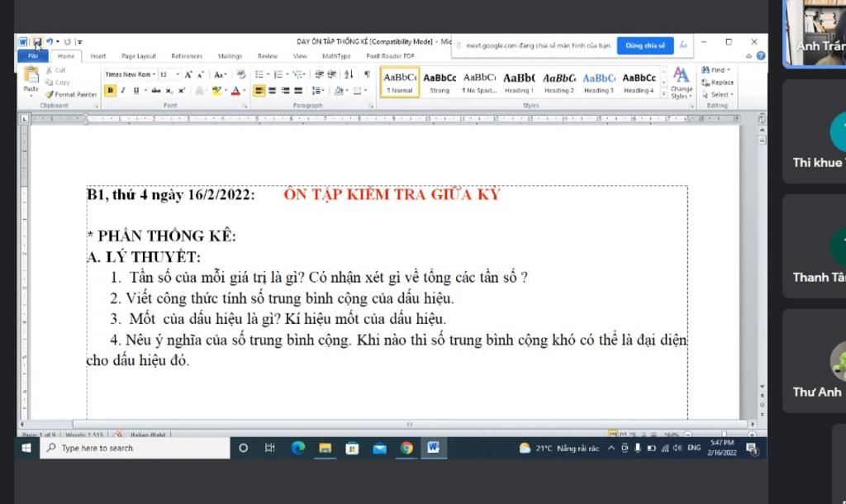Replace text in the document
The image size is (846, 504).
click(x=718, y=83)
